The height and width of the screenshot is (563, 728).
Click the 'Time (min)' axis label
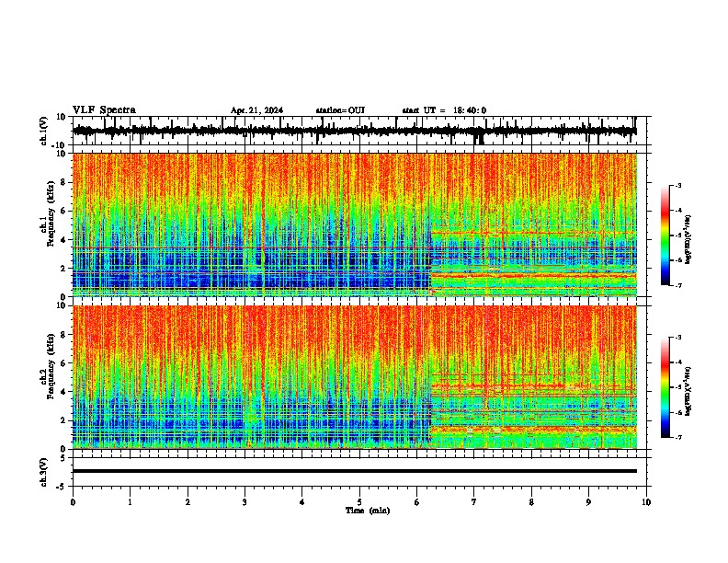pos(368,511)
